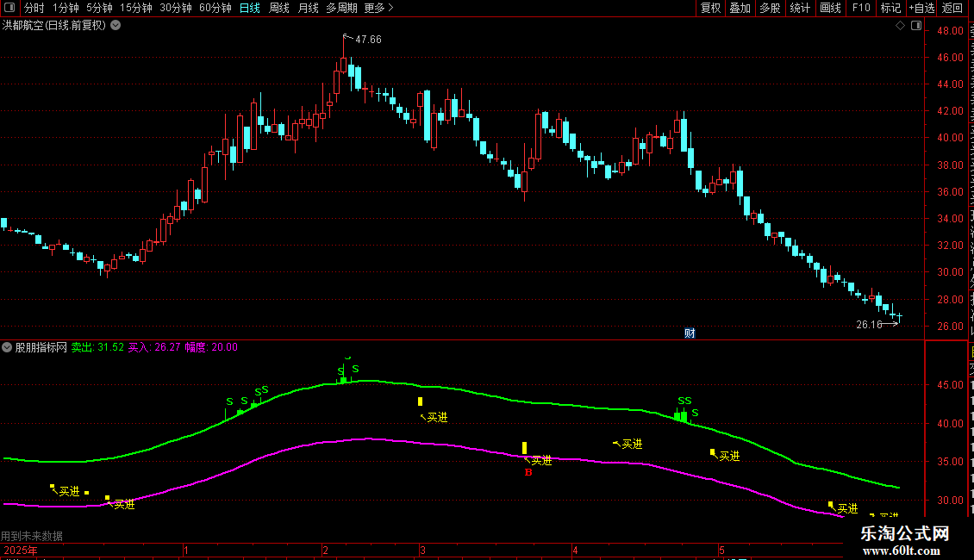Click the 财 finance marker icon

[690, 333]
